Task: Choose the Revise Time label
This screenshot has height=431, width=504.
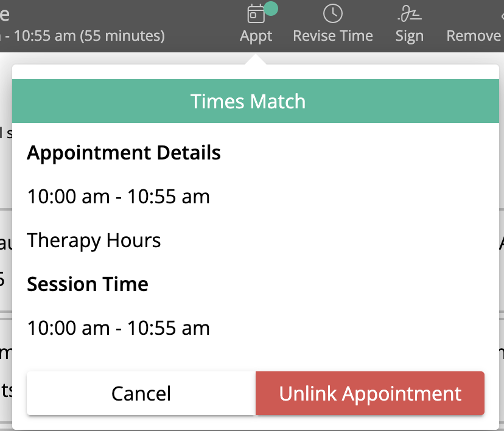Action: coord(333,35)
